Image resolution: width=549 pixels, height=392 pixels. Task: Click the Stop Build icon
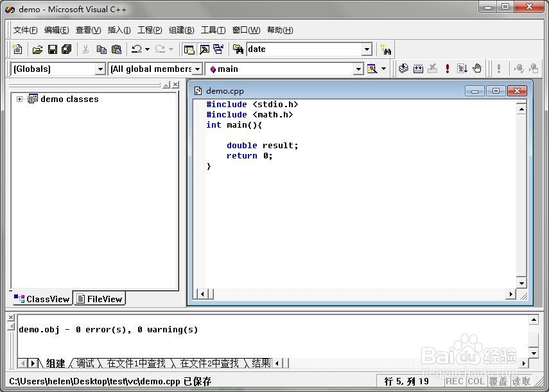(433, 69)
